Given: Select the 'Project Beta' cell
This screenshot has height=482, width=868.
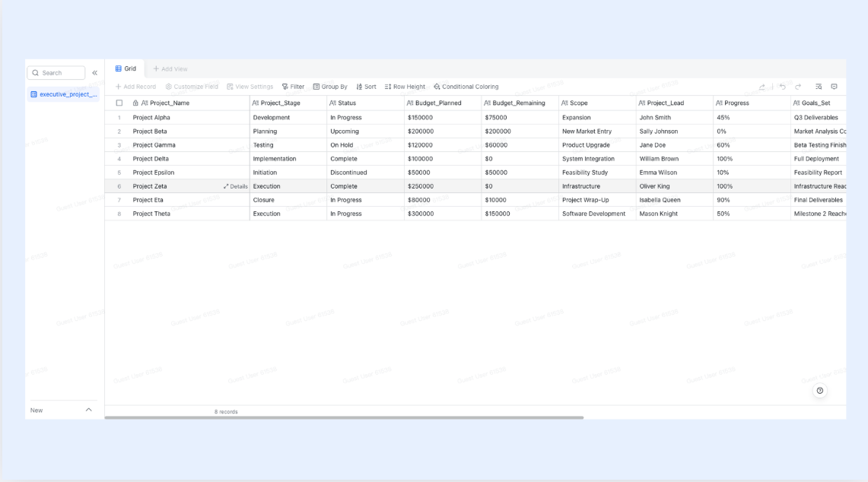Looking at the screenshot, I should point(188,132).
